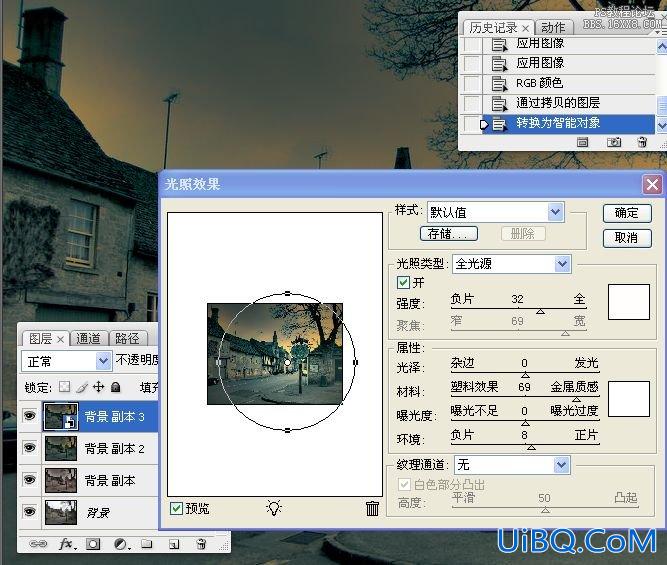667x565 pixels.
Task: Set history brush source beside 转换为智能对象
Action: click(x=471, y=124)
